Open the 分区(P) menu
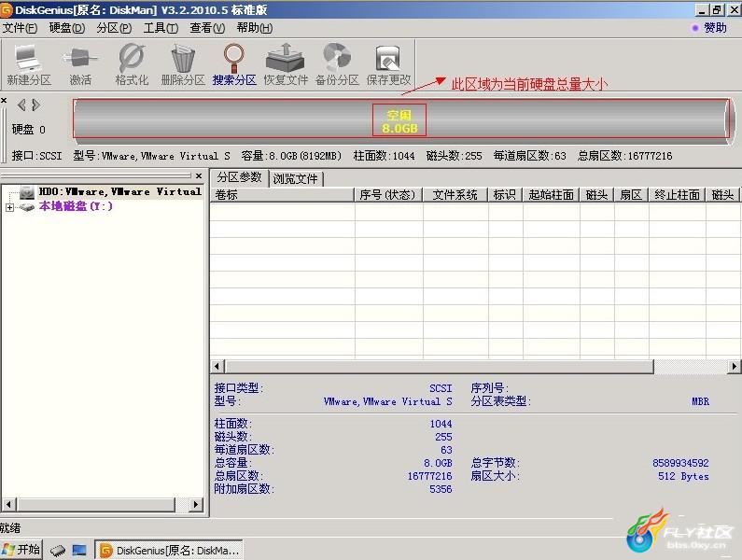This screenshot has height=560, width=742. pyautogui.click(x=114, y=28)
